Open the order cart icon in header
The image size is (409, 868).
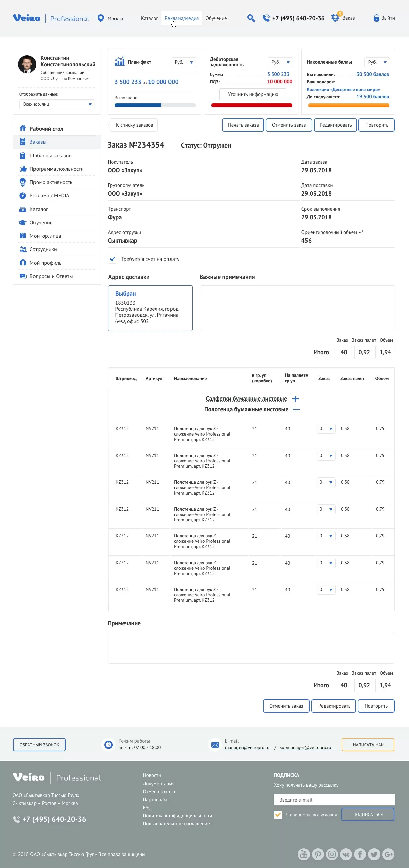(x=335, y=18)
